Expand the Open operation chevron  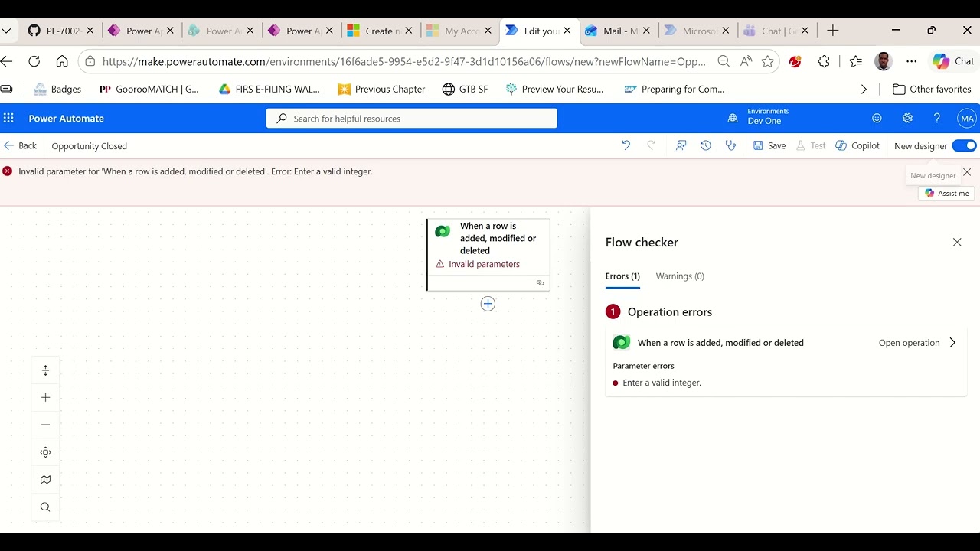(x=952, y=343)
